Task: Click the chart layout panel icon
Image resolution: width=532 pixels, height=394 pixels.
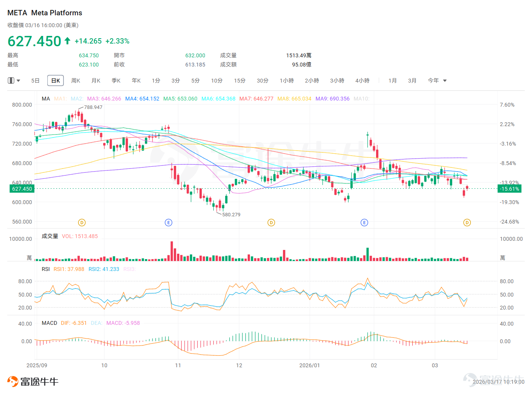Action: (11, 81)
